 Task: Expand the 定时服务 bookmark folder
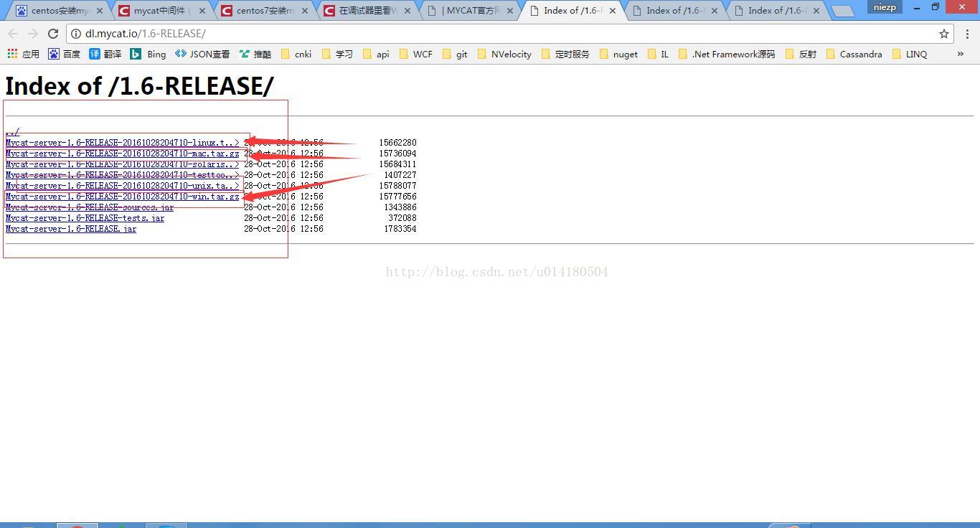[565, 54]
